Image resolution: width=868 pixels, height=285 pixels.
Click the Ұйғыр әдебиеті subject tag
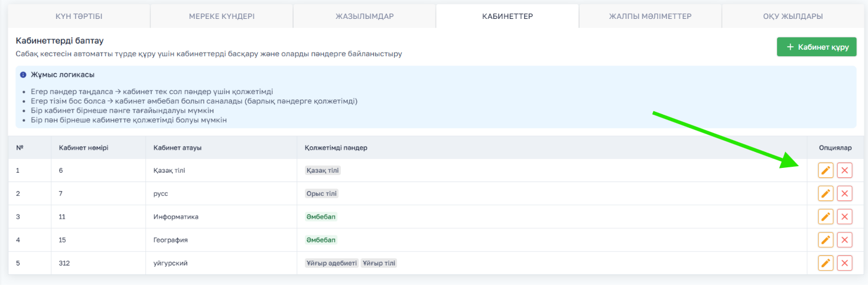pos(331,263)
